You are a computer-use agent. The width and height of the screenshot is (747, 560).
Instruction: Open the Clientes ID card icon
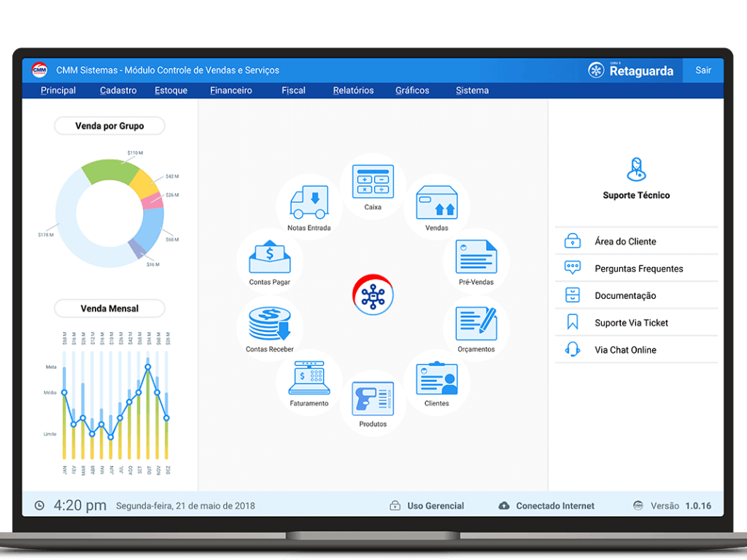click(x=436, y=378)
